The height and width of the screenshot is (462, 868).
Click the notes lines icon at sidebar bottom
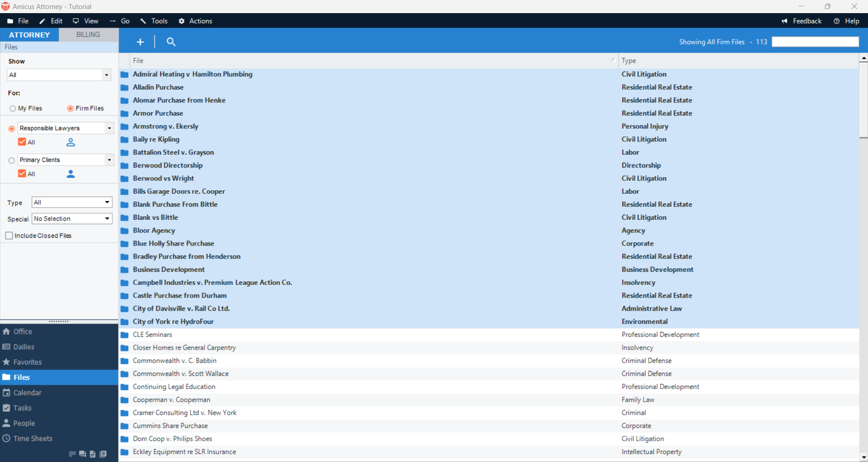pyautogui.click(x=72, y=454)
